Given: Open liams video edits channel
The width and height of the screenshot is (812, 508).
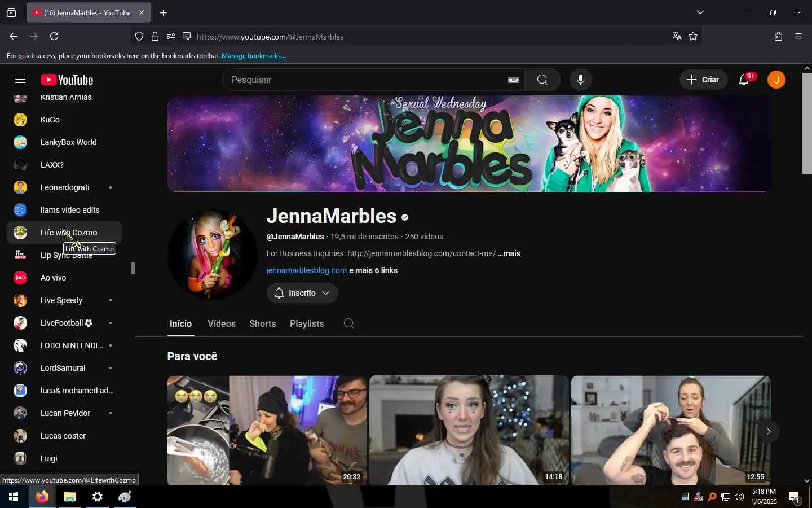Looking at the screenshot, I should tap(64, 210).
